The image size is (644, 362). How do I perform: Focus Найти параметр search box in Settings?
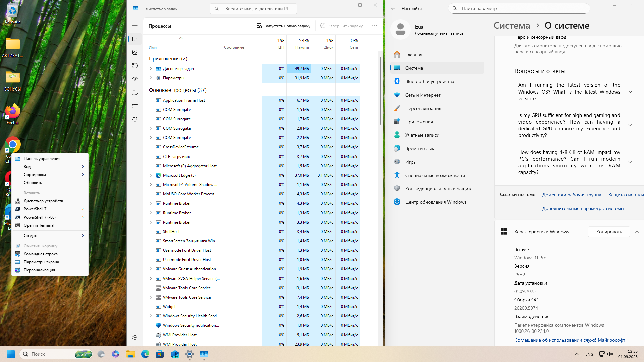click(519, 8)
